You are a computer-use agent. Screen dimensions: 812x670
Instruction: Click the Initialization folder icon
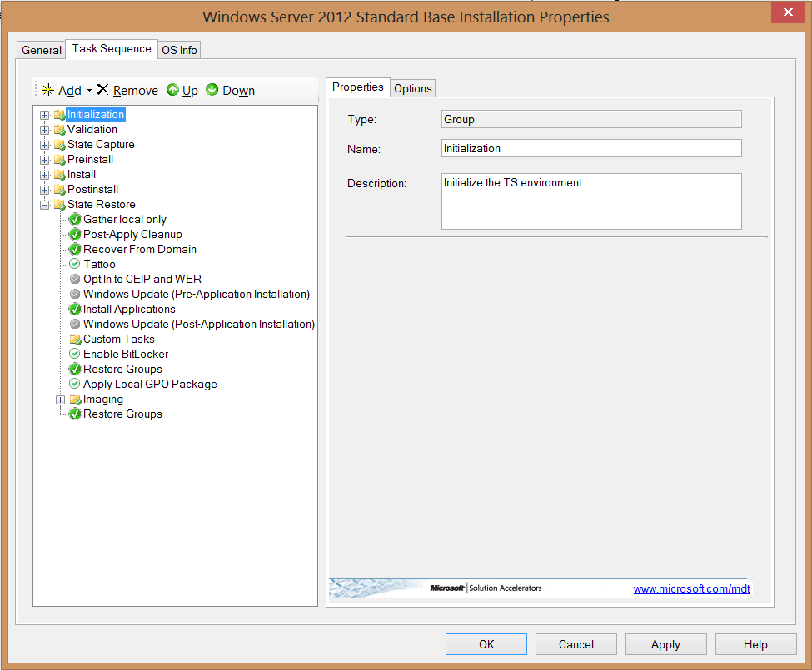pyautogui.click(x=60, y=114)
